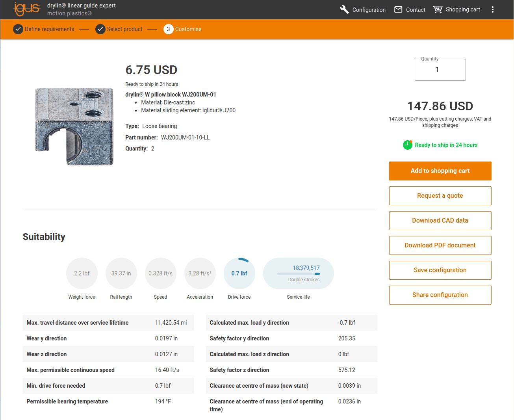
Task: Click 'Material: Die-cast zinc' bullet
Action: pyautogui.click(x=168, y=102)
